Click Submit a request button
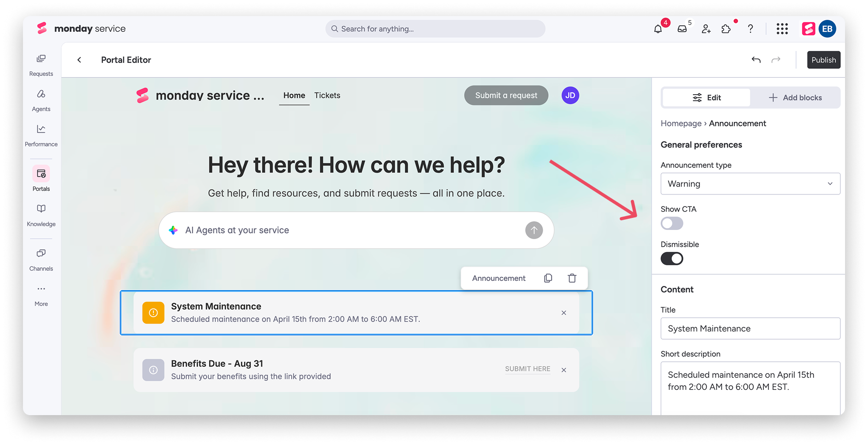This screenshot has width=868, height=445. point(506,95)
